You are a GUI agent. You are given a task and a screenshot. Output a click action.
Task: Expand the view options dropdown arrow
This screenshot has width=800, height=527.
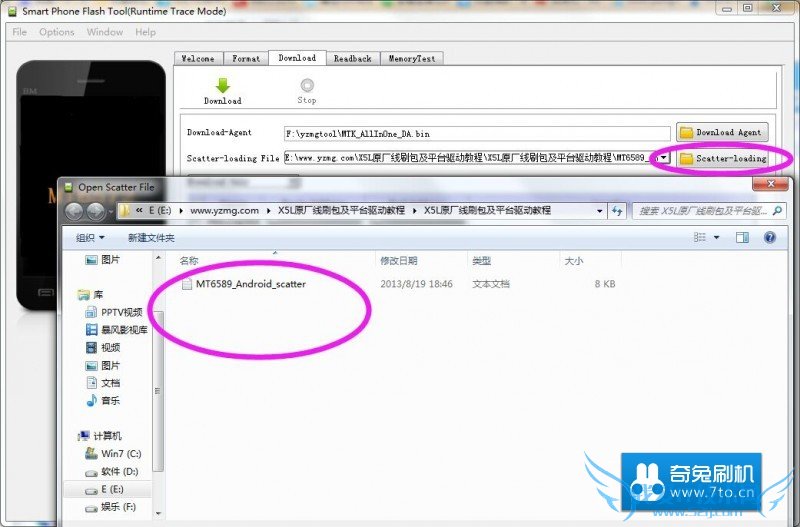tap(716, 237)
